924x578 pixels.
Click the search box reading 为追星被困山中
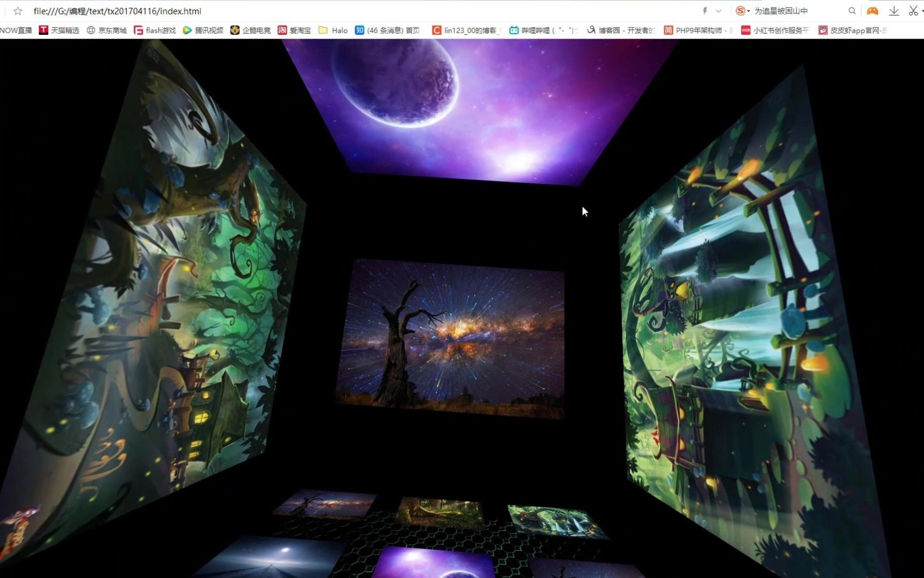(x=781, y=11)
